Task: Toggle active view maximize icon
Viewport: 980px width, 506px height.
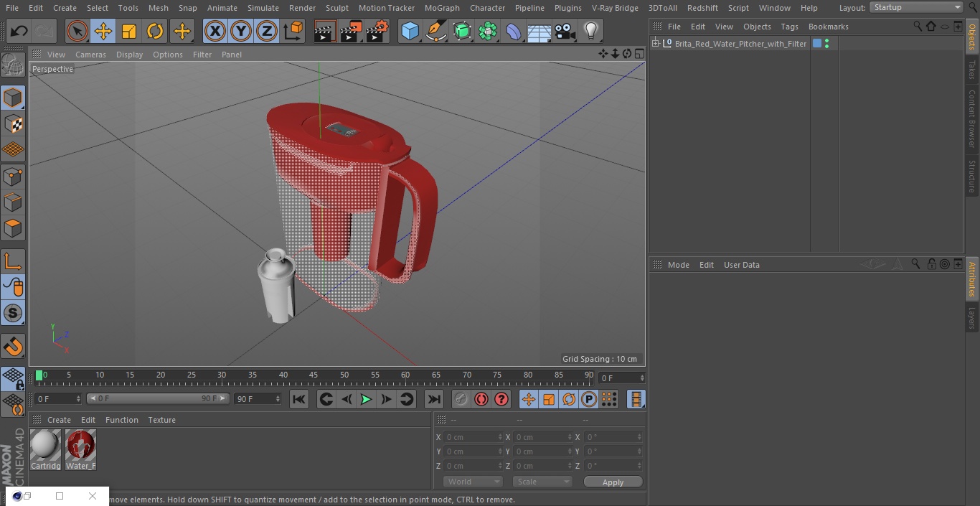Action: coord(639,55)
